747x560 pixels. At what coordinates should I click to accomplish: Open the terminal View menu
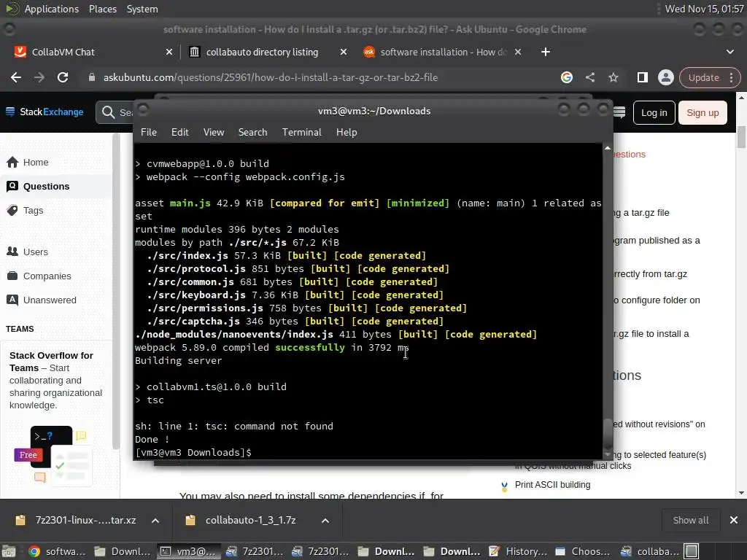214,133
